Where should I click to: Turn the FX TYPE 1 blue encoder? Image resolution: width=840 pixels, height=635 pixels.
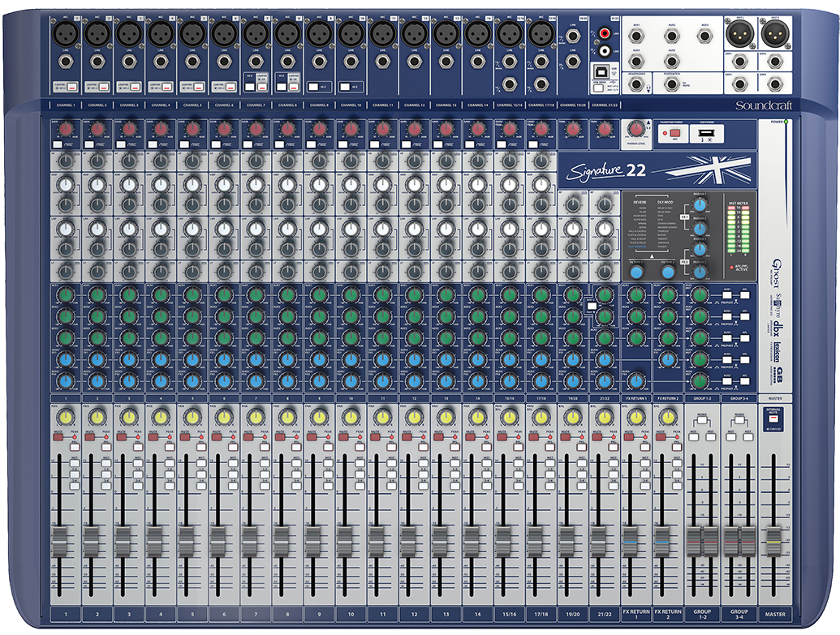tap(636, 272)
